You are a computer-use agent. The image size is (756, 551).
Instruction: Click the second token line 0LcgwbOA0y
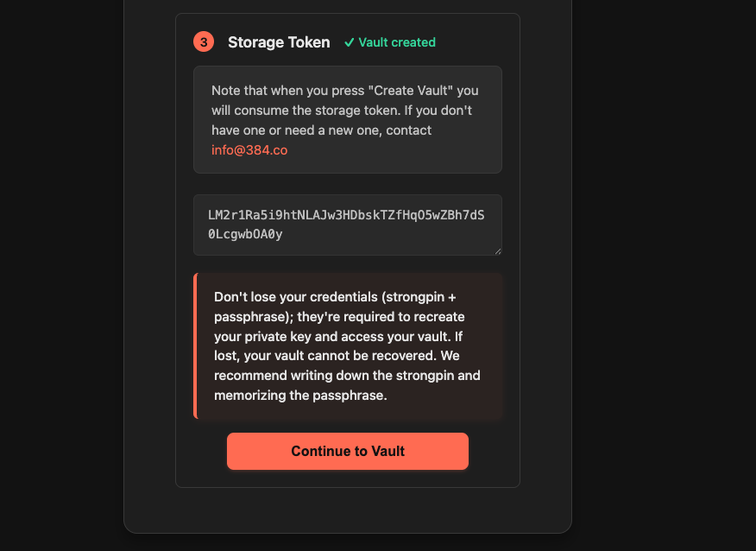click(245, 235)
